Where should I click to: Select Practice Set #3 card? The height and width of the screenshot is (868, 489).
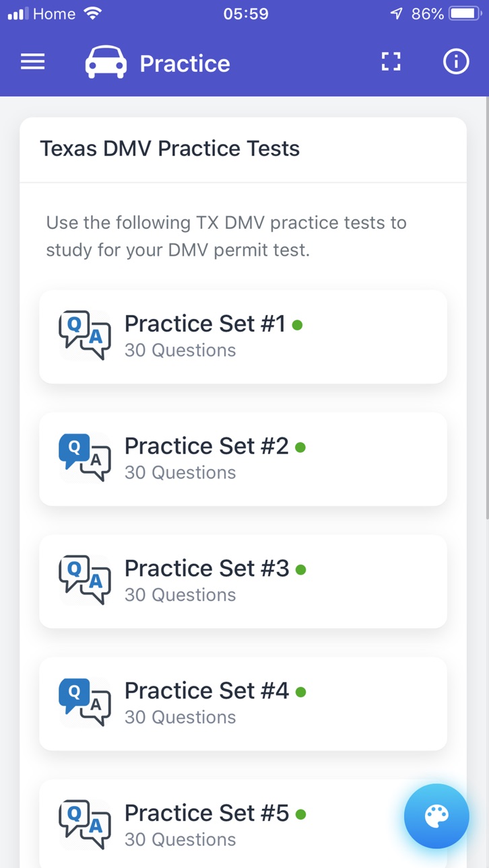pyautogui.click(x=243, y=581)
